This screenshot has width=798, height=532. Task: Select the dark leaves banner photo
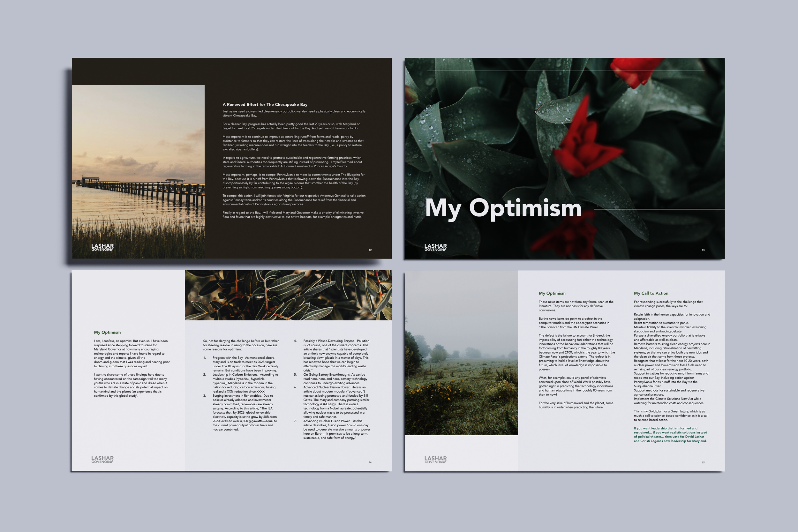tap(288, 295)
